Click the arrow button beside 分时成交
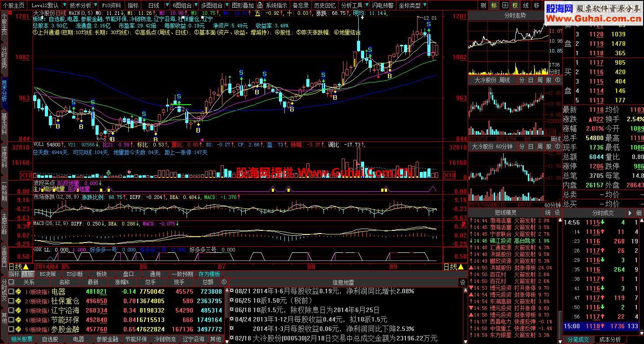The height and width of the screenshot is (344, 644). (629, 213)
